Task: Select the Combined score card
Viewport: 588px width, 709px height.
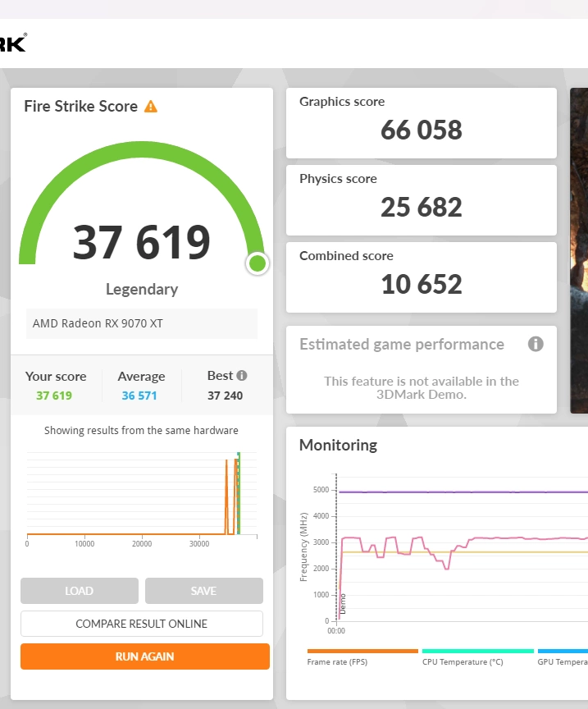Action: pyautogui.click(x=421, y=277)
